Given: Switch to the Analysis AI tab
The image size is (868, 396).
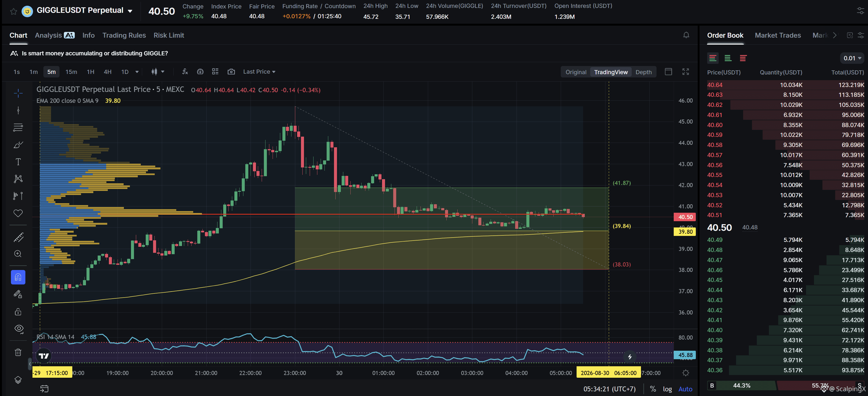Looking at the screenshot, I should 55,35.
